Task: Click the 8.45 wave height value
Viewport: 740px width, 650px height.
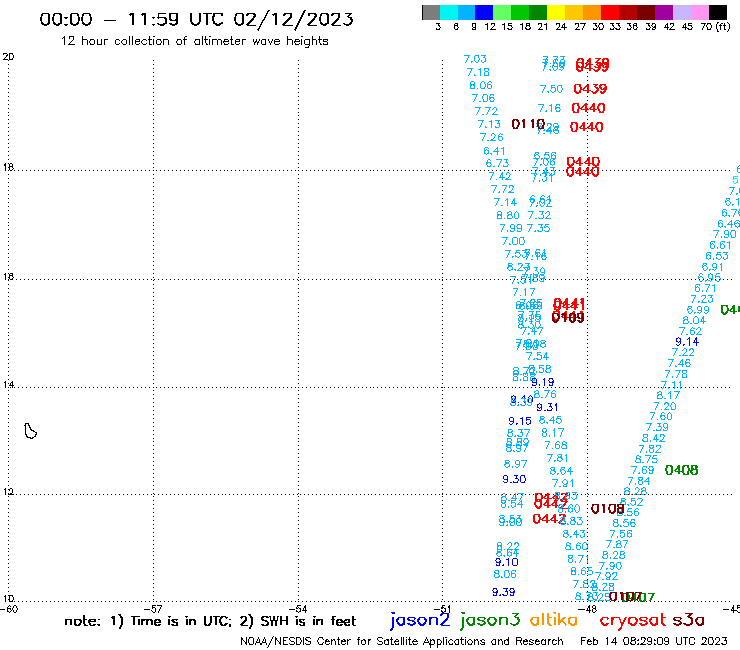Action: [550, 420]
